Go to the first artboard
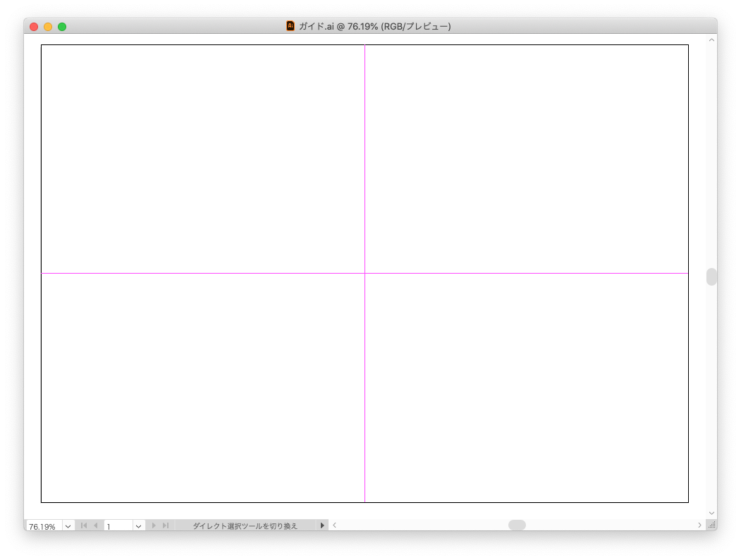This screenshot has height=560, width=741. point(84,525)
